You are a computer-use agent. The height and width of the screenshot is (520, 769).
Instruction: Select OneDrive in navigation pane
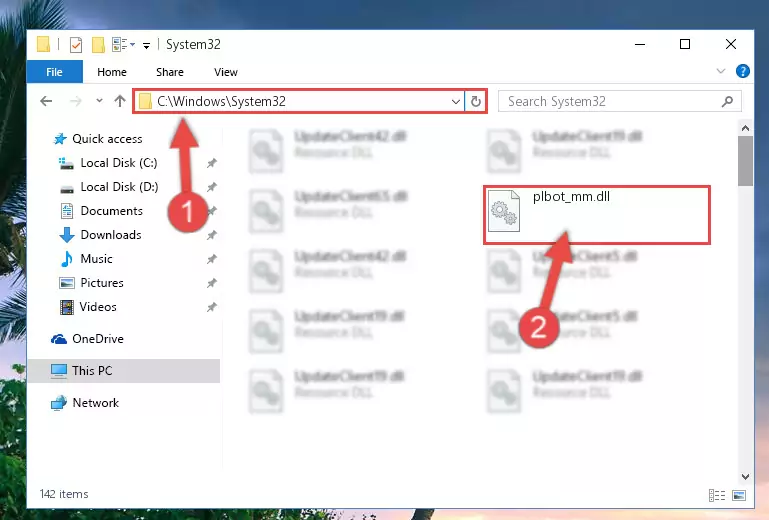point(98,339)
